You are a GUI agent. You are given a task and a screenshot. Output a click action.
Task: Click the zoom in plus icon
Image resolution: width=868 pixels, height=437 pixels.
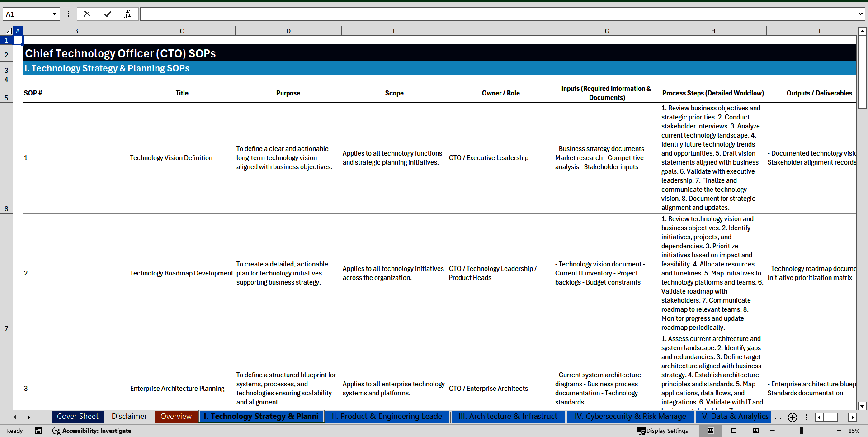[839, 431]
